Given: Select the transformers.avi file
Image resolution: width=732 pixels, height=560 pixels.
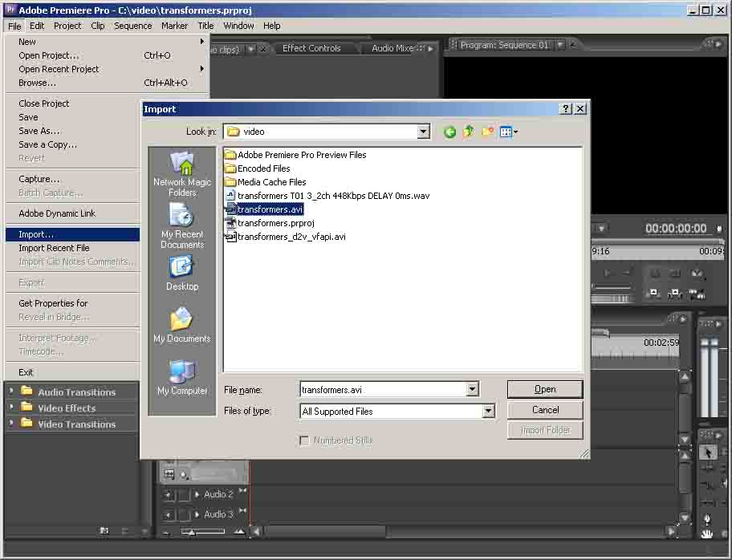Looking at the screenshot, I should [x=264, y=209].
